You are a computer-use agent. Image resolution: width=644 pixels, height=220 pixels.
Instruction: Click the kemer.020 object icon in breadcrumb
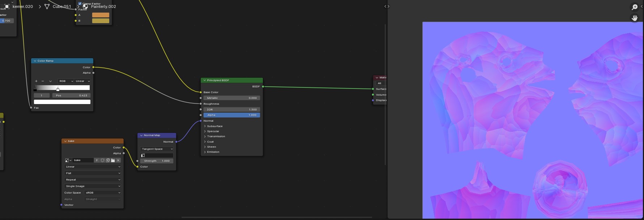(7, 7)
